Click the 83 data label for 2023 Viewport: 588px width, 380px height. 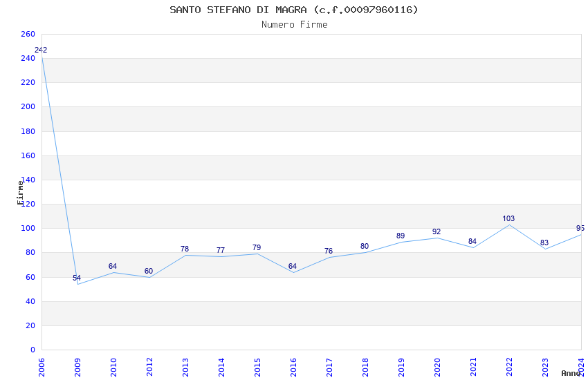click(x=544, y=243)
